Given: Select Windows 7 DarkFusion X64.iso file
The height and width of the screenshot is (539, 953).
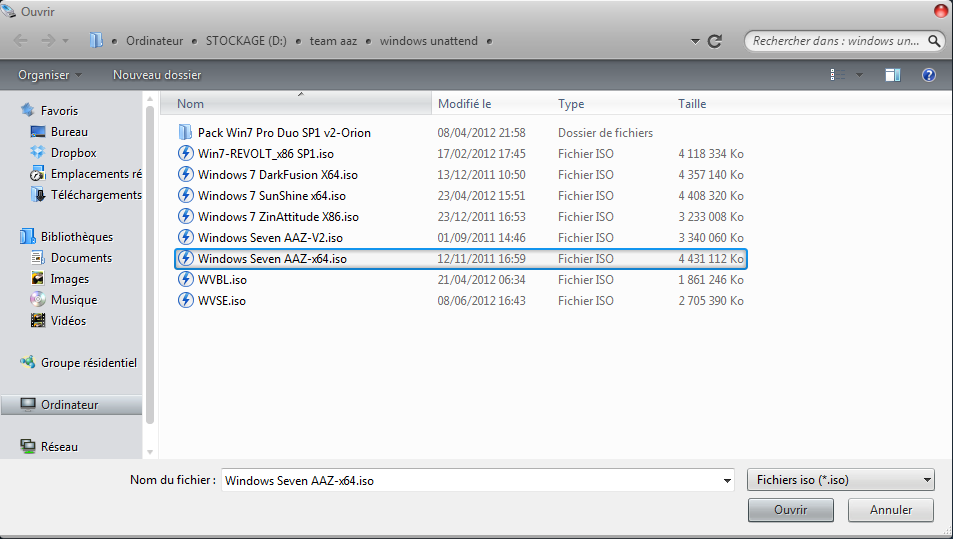Looking at the screenshot, I should [278, 175].
